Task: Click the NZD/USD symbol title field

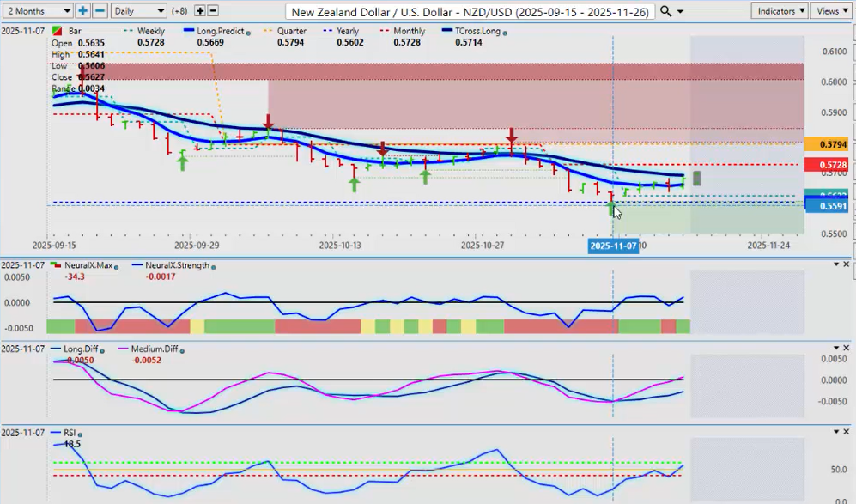Action: [x=468, y=11]
